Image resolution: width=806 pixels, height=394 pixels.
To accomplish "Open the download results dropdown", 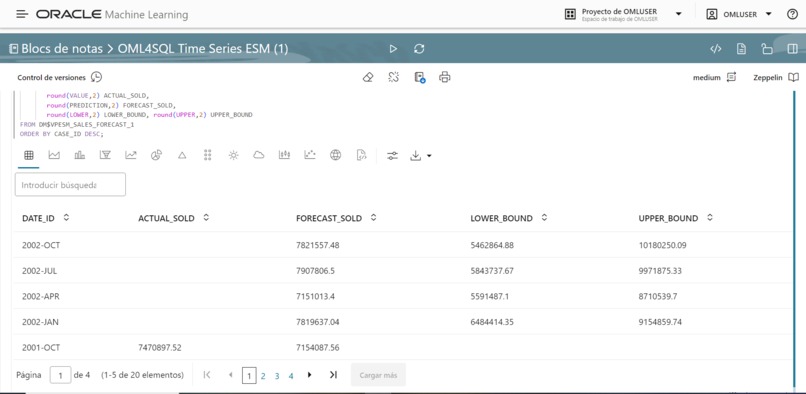I will pos(420,155).
